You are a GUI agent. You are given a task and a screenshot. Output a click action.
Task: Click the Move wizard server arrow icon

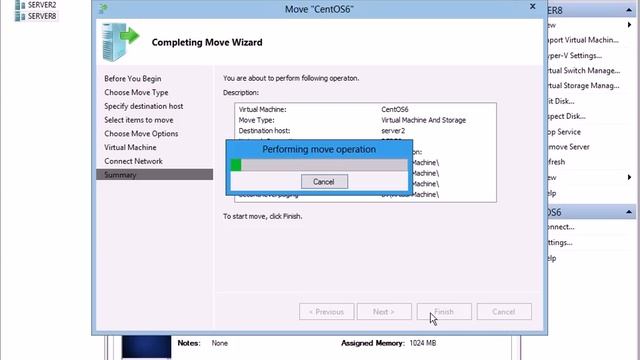[120, 42]
